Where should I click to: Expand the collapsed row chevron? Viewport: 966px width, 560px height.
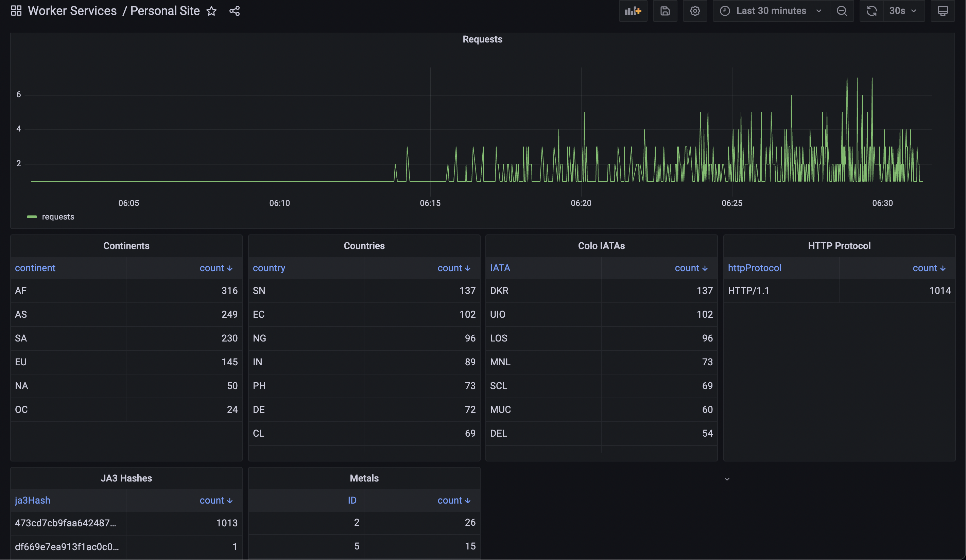coord(727,479)
